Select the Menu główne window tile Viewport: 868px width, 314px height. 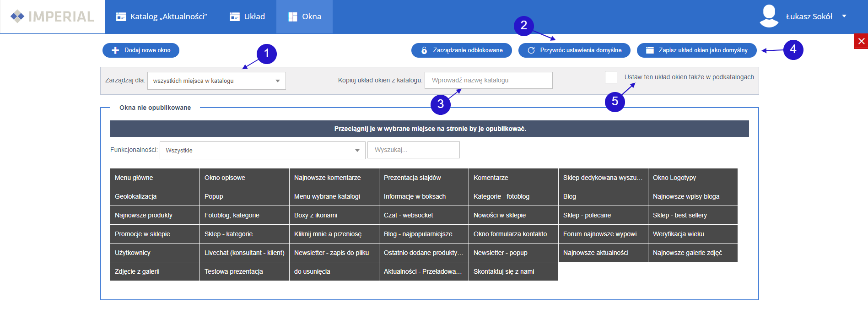click(155, 178)
